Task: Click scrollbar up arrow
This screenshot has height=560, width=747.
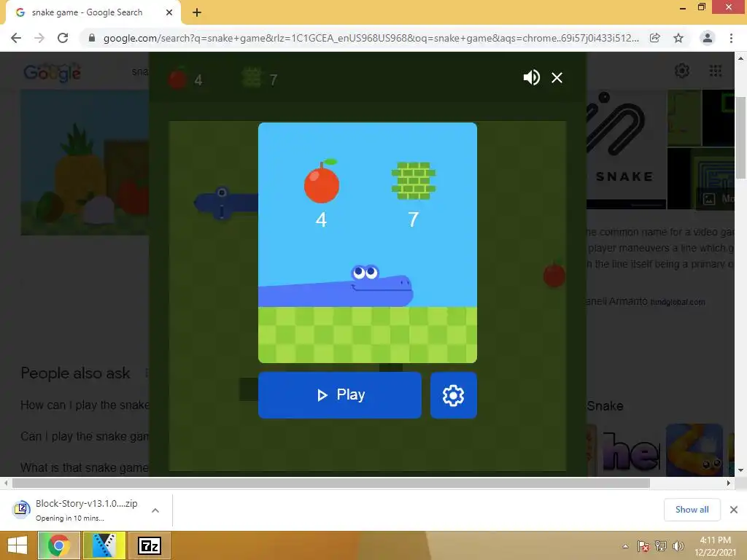Action: [740, 58]
